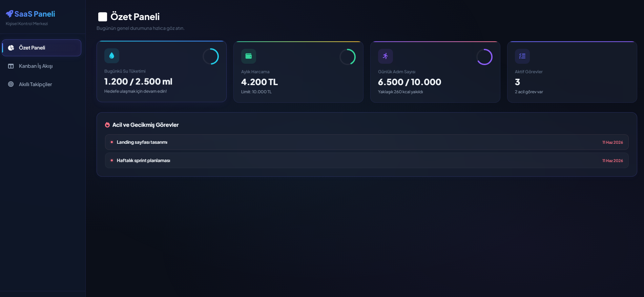The image size is (644, 297).
Task: Click the fire icon beside Acil ve Gecikmiş Görevler
Action: pos(107,125)
